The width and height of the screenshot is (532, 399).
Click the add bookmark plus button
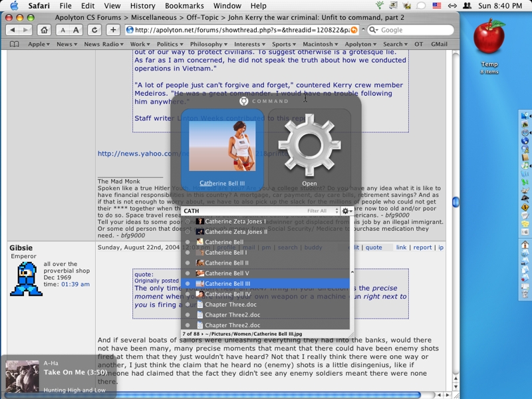[x=113, y=30]
